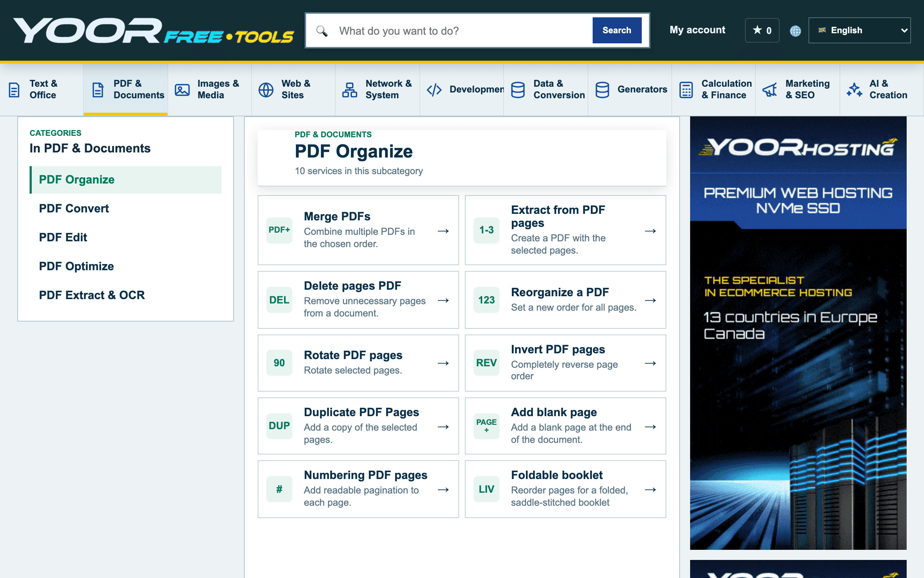The image size is (924, 578).
Task: Click the 1-3 badge for Extract pages
Action: click(487, 230)
